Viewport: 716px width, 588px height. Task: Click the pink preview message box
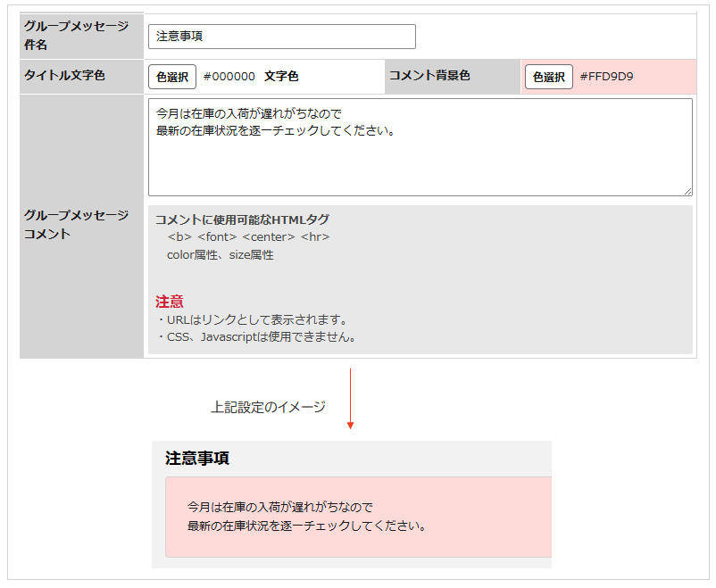tap(359, 517)
